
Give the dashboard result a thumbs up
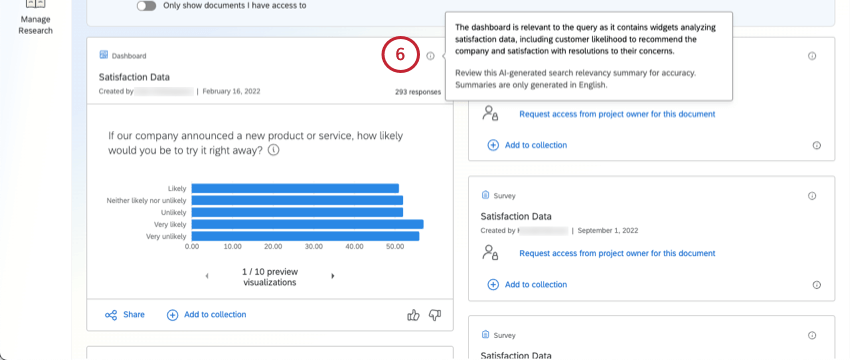413,314
